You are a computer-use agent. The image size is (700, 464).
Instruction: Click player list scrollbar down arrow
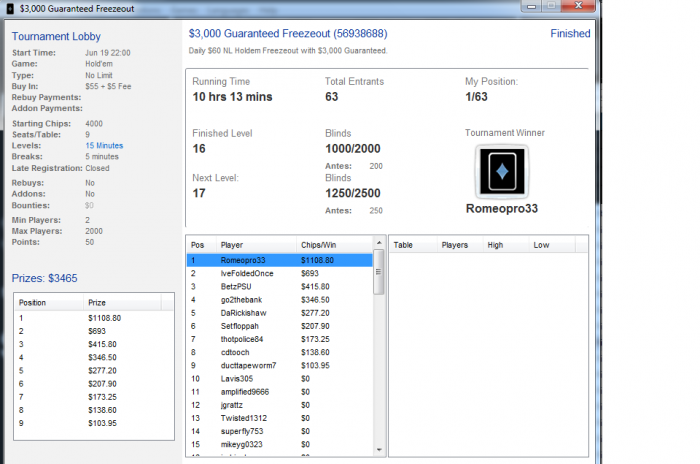pos(379,450)
